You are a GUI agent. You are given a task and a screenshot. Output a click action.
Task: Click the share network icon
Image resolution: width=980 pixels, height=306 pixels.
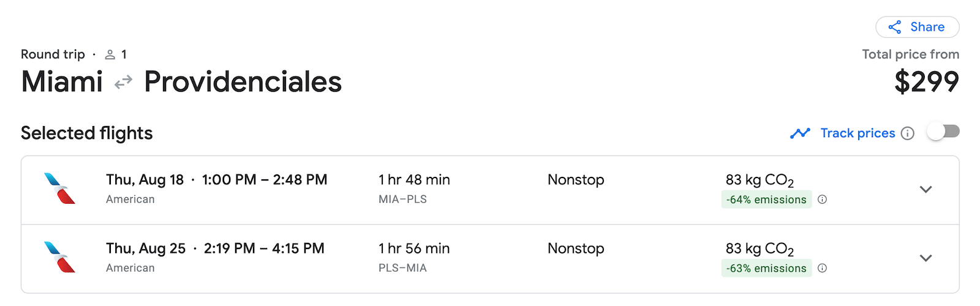point(895,27)
